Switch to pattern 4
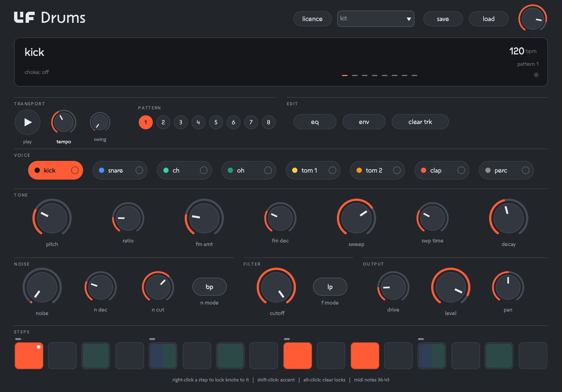 [198, 122]
